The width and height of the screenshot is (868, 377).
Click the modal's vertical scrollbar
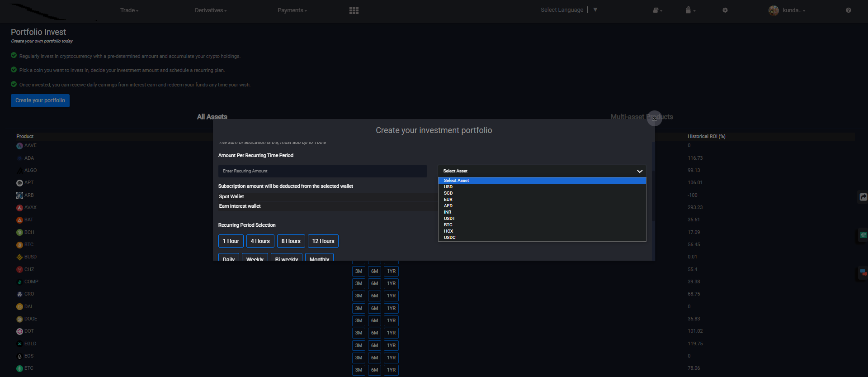pos(653,181)
